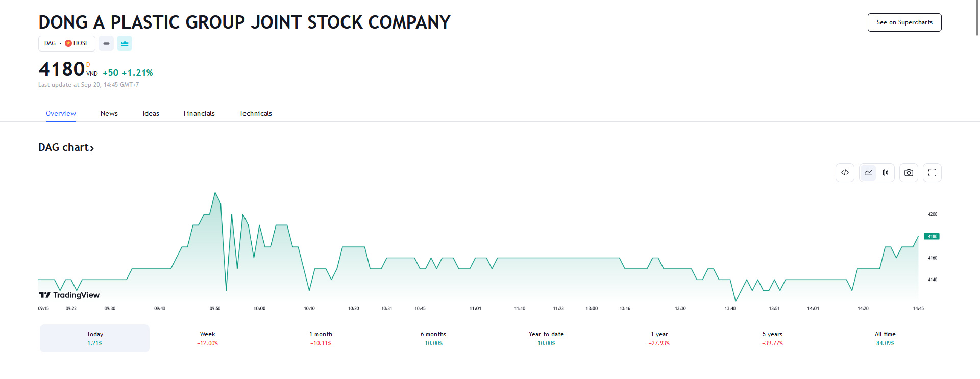Click the embed code icon above chart
The image size is (980, 379).
(x=845, y=173)
